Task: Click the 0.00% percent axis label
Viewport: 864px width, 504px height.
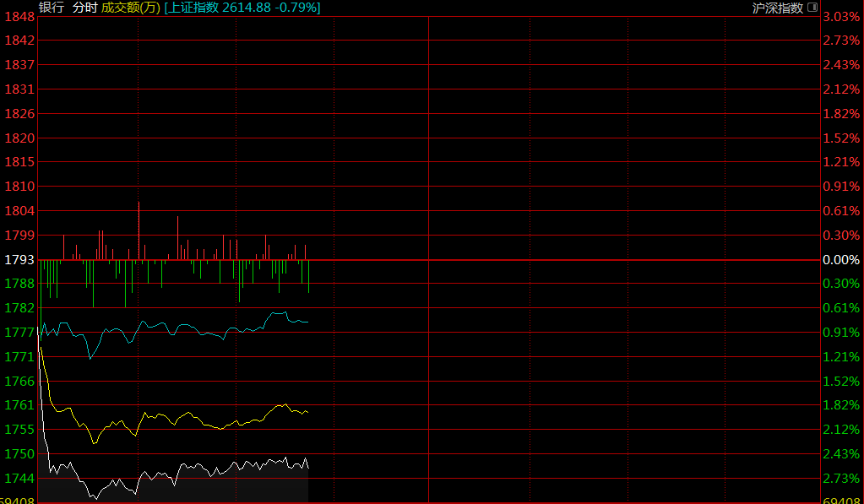Action: [841, 260]
